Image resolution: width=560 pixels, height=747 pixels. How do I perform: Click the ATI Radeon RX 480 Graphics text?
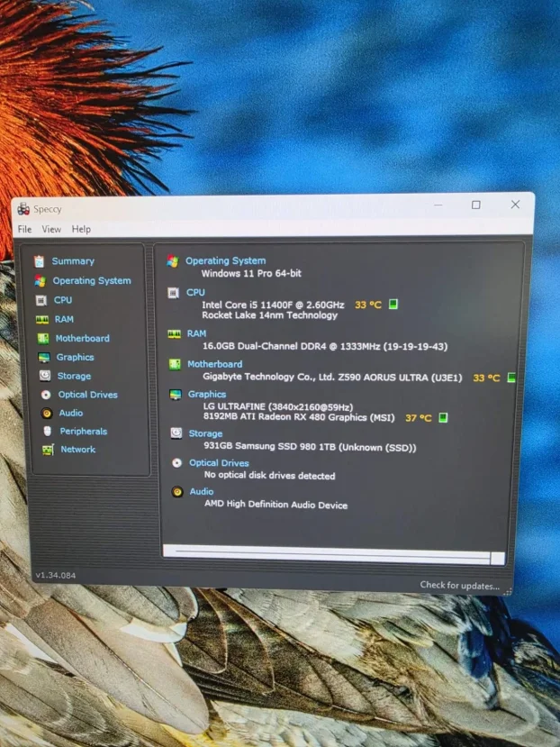coord(299,417)
